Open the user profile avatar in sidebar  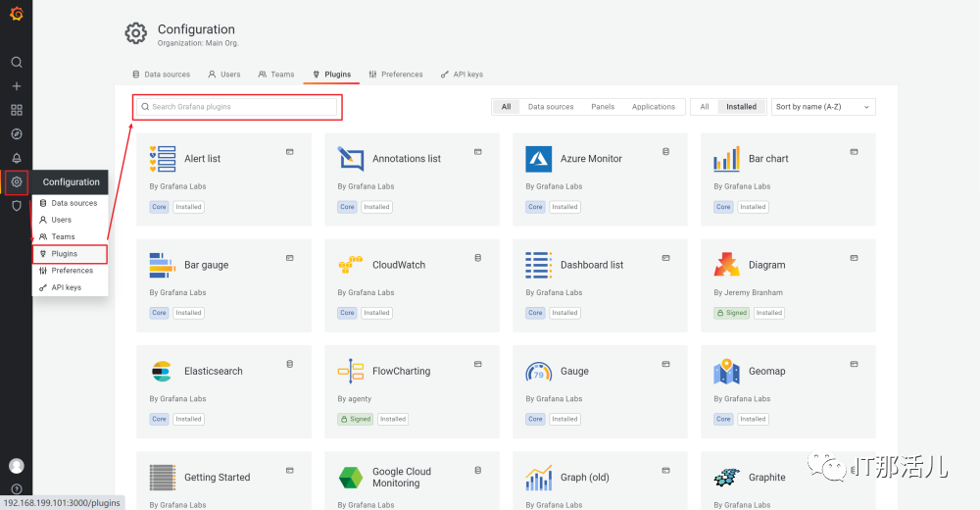click(x=17, y=466)
